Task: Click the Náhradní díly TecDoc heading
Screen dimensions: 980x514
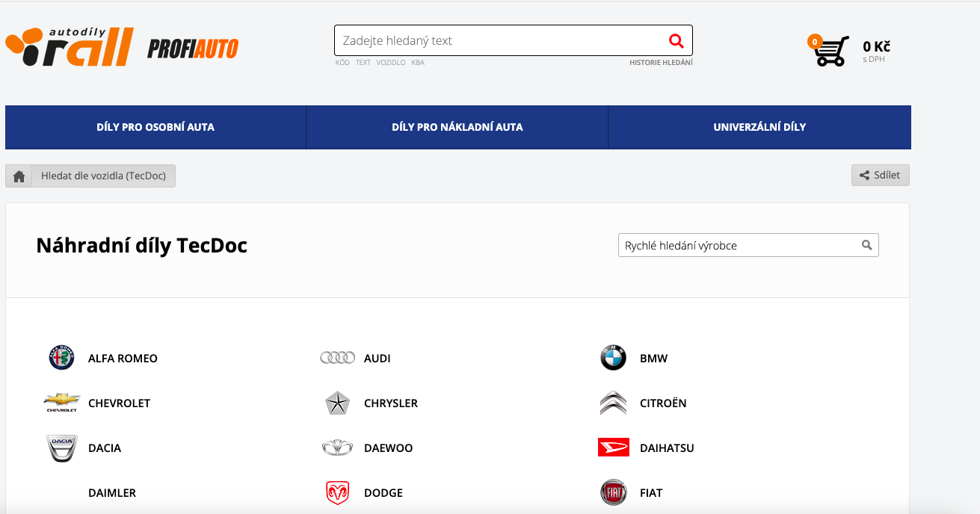Action: coord(142,245)
